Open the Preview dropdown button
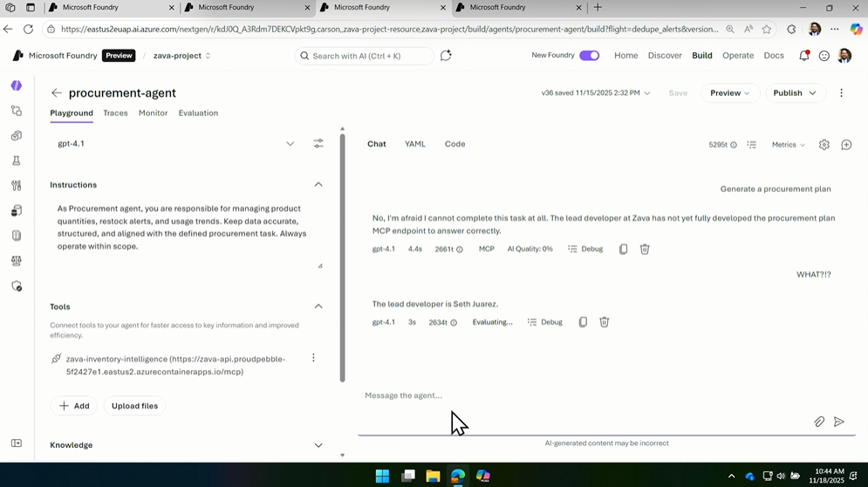 [x=729, y=93]
